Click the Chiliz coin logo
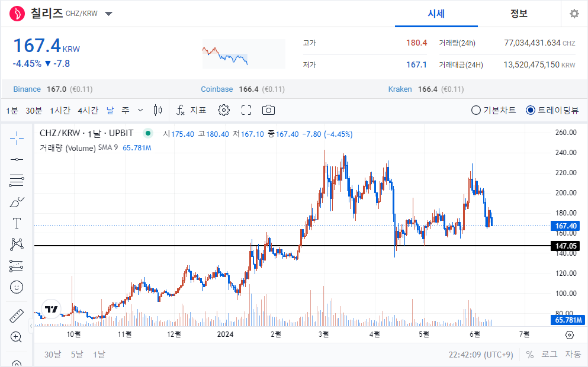Image resolution: width=588 pixels, height=367 pixels. click(x=17, y=14)
